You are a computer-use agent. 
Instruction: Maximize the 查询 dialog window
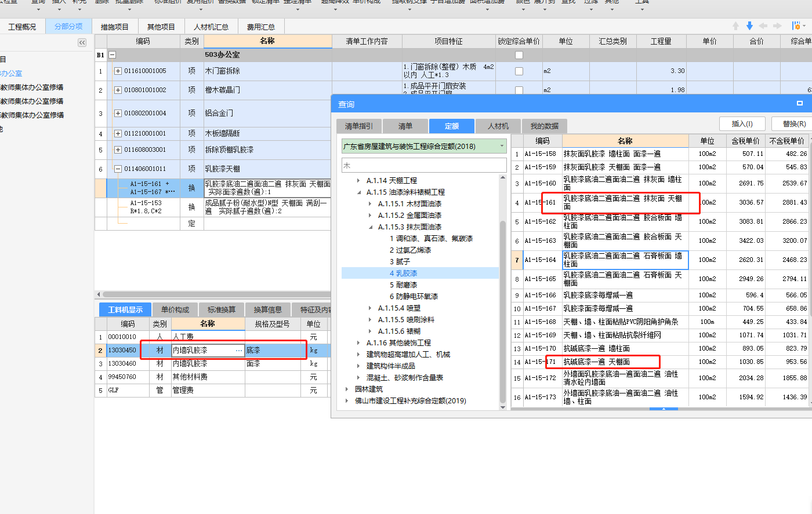(x=800, y=104)
